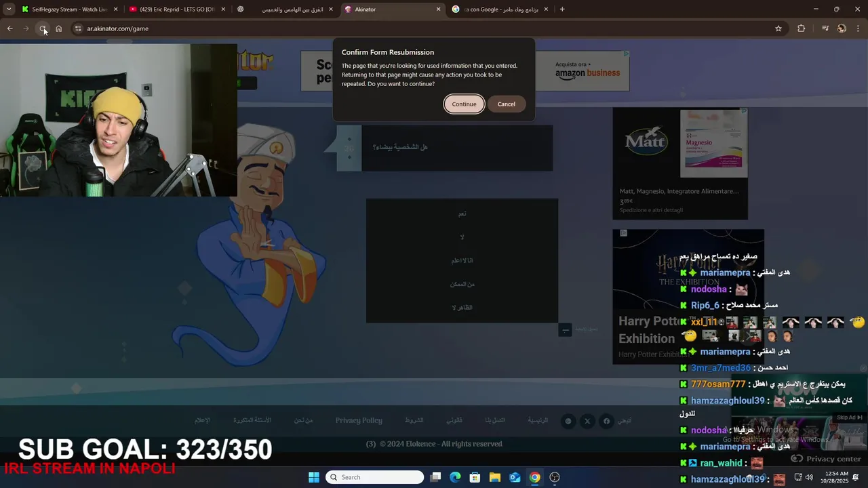Bookmark this page with the star icon
Image resolution: width=868 pixels, height=488 pixels.
778,28
